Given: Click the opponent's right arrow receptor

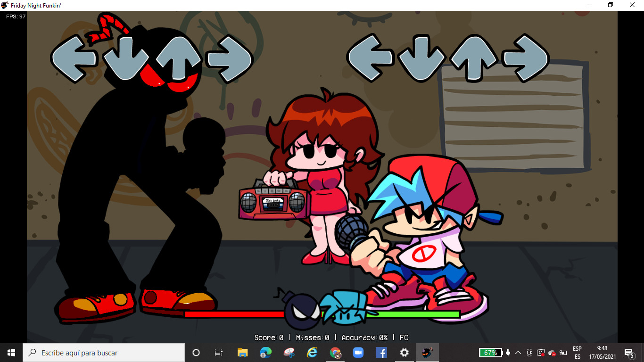Looking at the screenshot, I should click(230, 58).
